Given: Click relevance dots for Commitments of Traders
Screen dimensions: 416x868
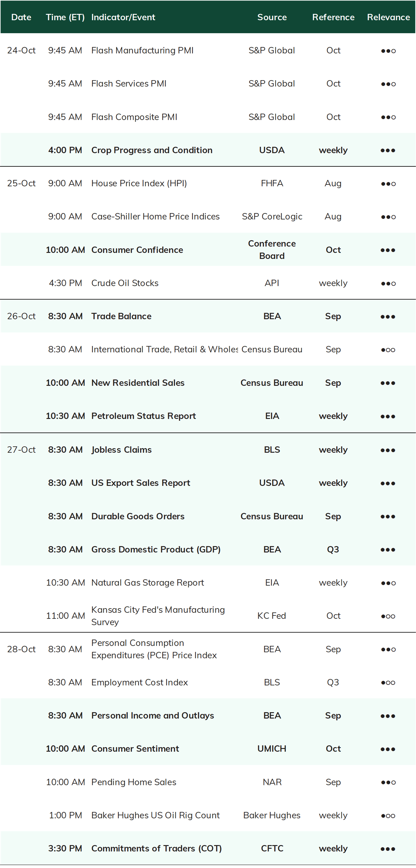Looking at the screenshot, I should 388,849.
